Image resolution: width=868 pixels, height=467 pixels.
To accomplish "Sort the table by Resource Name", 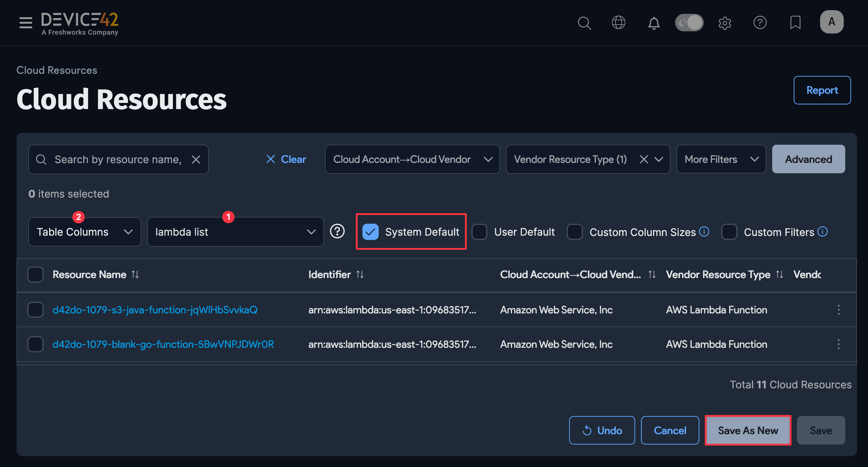I will click(135, 274).
